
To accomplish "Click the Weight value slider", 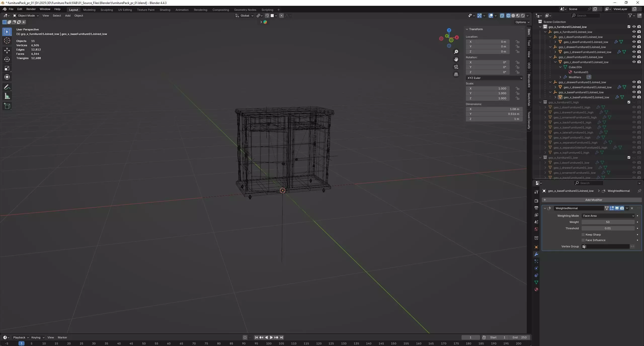I will pos(608,222).
